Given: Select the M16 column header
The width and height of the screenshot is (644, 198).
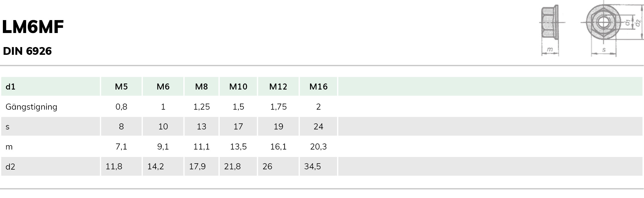Looking at the screenshot, I should pos(318,86).
